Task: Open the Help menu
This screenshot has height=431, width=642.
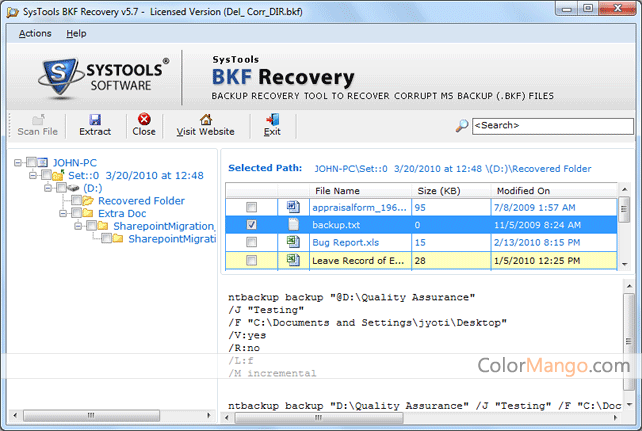Action: [76, 33]
